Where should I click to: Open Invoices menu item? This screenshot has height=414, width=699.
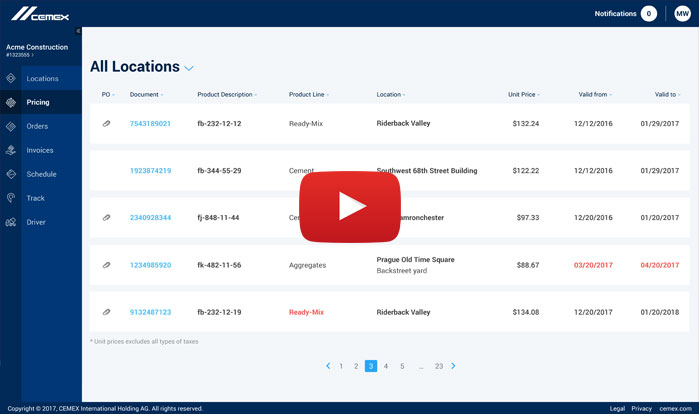click(x=40, y=150)
